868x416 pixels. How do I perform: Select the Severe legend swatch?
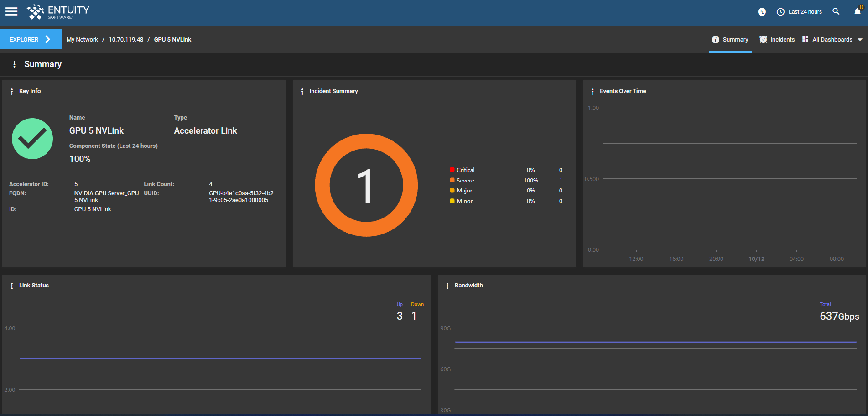(x=452, y=180)
